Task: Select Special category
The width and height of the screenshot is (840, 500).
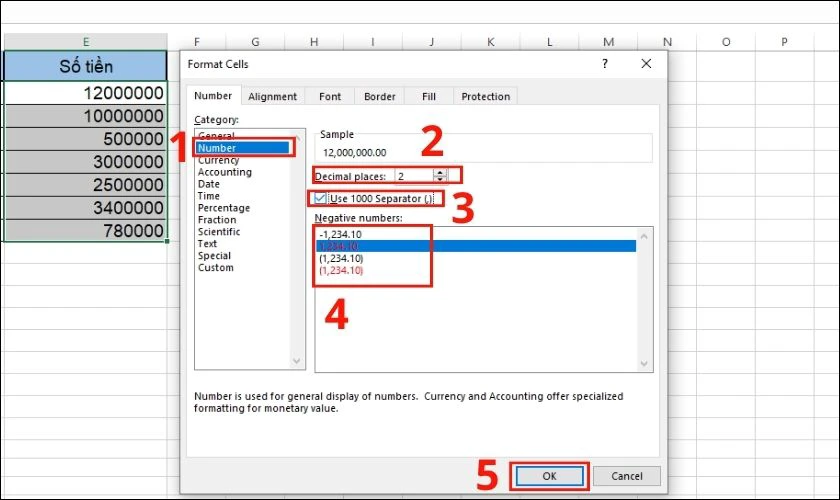Action: (x=214, y=256)
